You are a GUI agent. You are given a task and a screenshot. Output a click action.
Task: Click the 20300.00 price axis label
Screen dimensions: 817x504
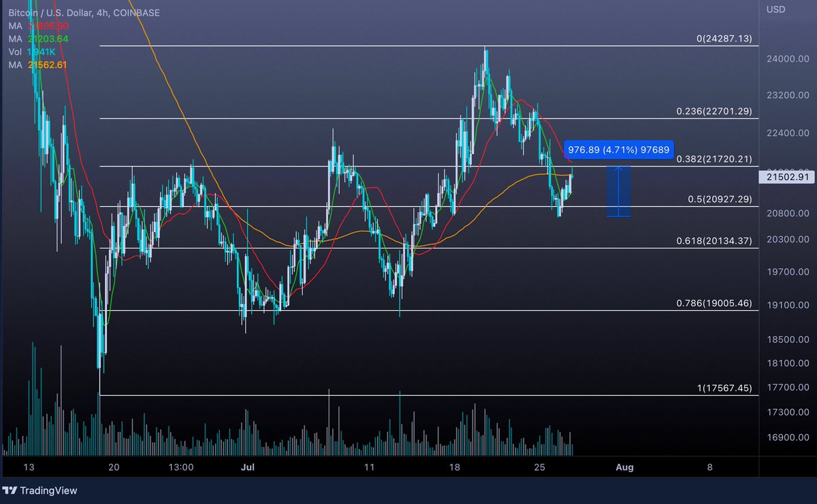787,239
